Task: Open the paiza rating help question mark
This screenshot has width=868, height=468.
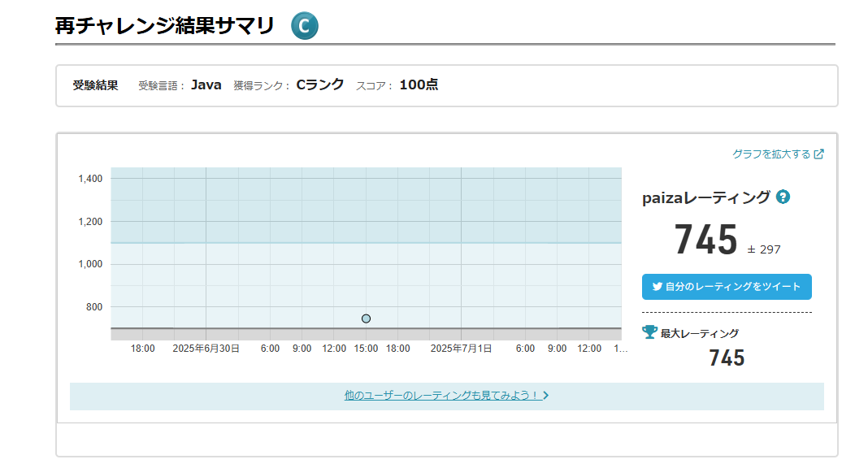Action: [x=783, y=197]
